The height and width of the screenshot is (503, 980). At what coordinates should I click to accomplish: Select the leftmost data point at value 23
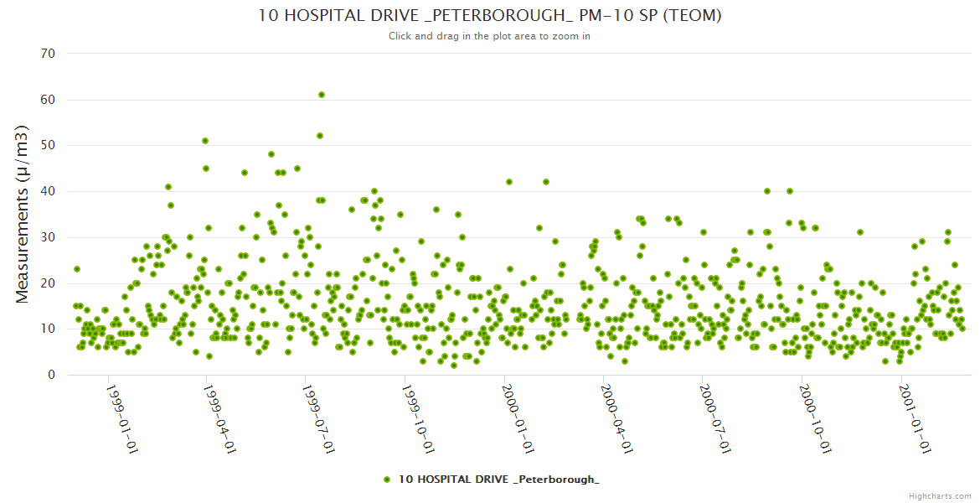click(x=77, y=269)
